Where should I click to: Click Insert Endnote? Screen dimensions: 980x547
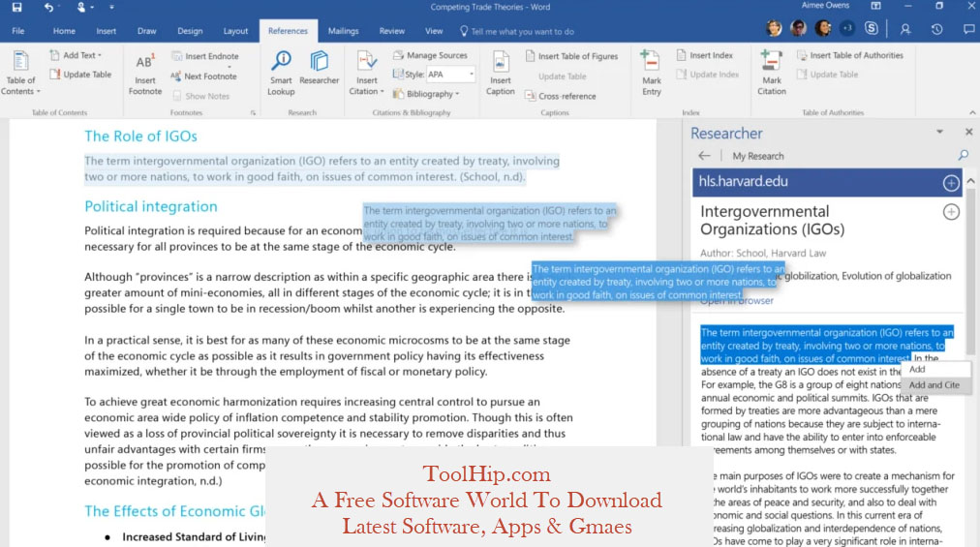click(205, 56)
